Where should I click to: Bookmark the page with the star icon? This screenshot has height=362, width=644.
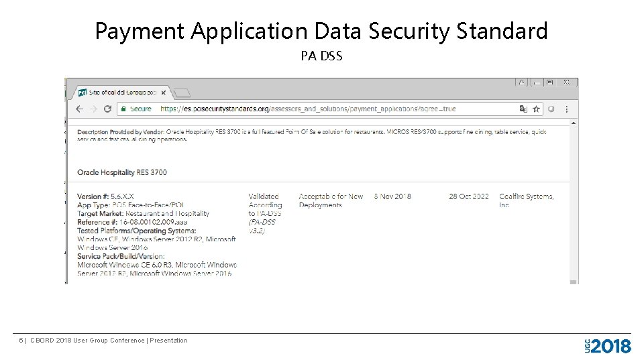click(x=536, y=109)
